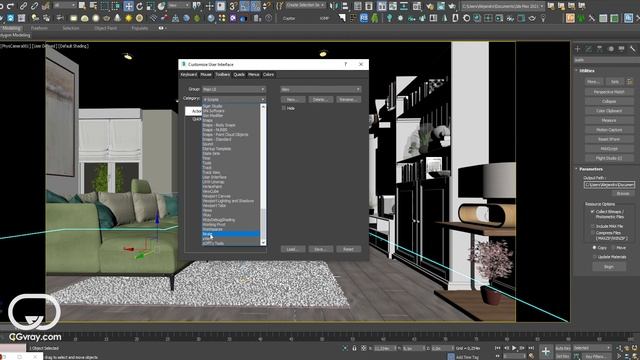
Task: Activate the Select and Move tool
Action: pyautogui.click(x=129, y=6)
